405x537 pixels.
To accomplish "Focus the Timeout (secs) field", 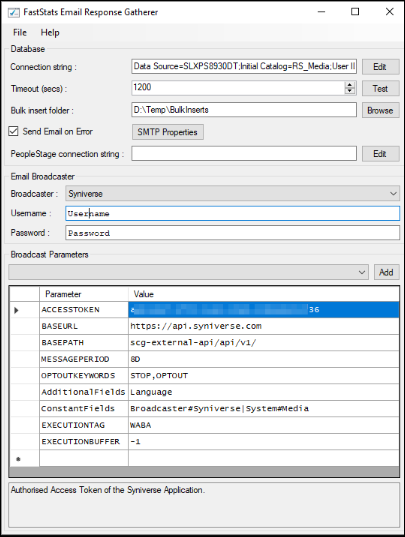I will click(238, 88).
